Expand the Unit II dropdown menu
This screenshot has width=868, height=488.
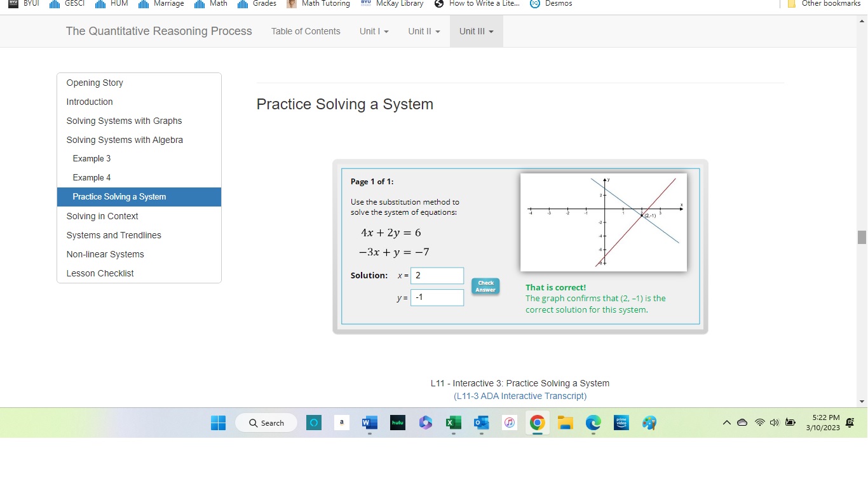click(424, 31)
